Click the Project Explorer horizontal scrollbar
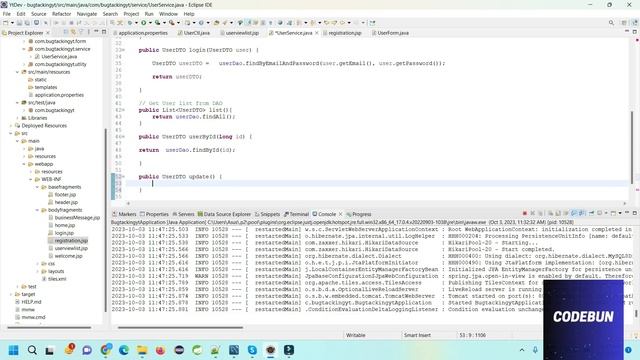This screenshot has height=360, width=640. click(49, 327)
